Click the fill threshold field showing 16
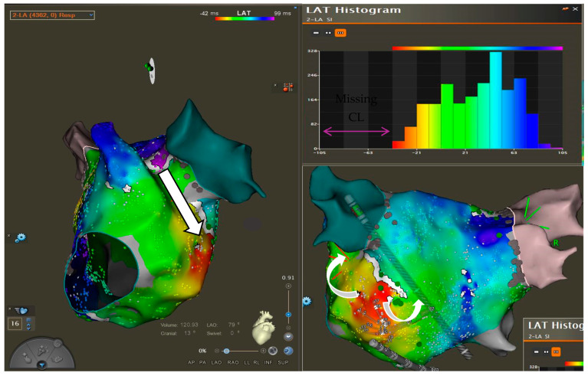Viewport: 588px width, 376px height. pos(15,324)
